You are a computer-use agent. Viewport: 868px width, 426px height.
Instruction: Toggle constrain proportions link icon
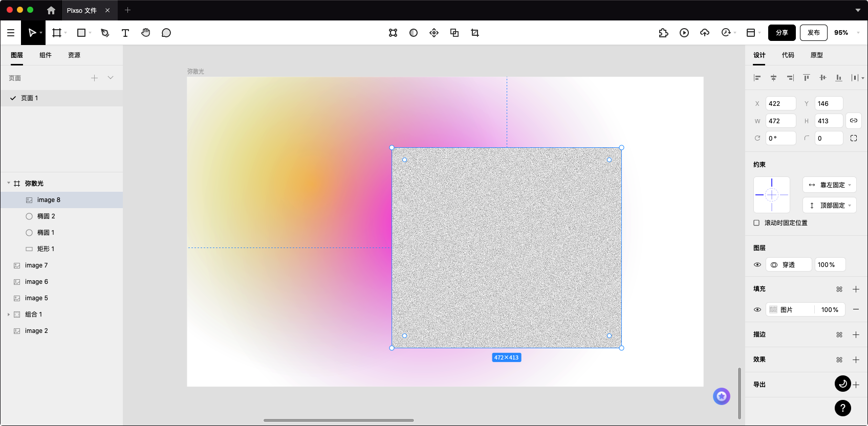[x=854, y=121]
